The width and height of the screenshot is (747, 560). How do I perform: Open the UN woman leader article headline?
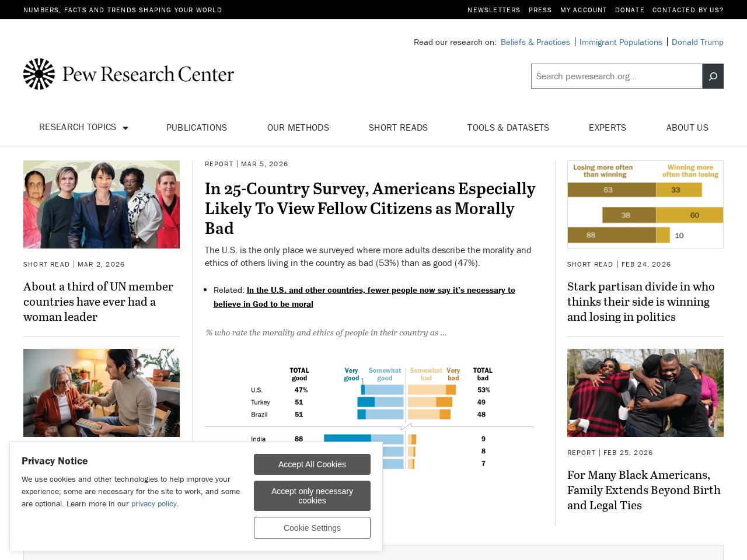[98, 302]
